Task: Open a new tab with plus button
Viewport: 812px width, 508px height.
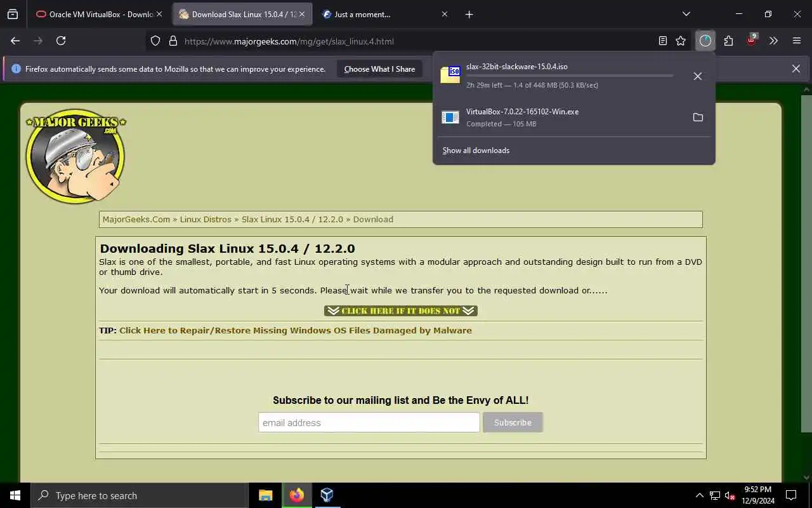Action: [x=469, y=14]
